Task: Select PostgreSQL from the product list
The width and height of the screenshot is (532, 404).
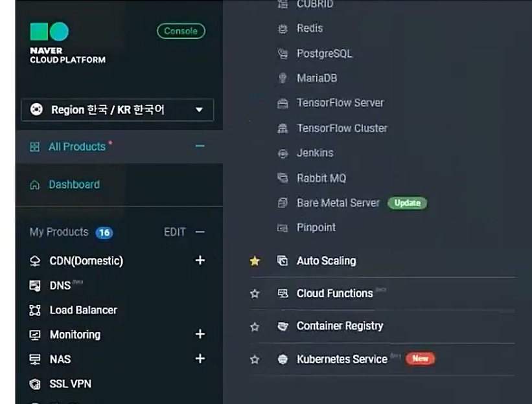Action: [325, 54]
